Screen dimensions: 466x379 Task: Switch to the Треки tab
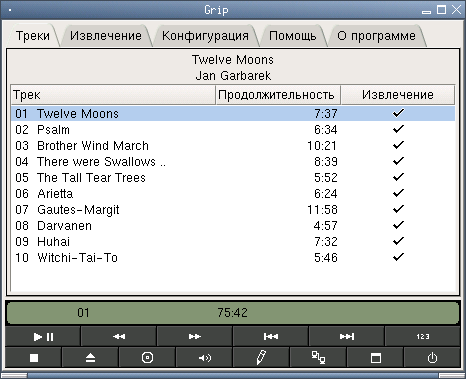click(33, 36)
